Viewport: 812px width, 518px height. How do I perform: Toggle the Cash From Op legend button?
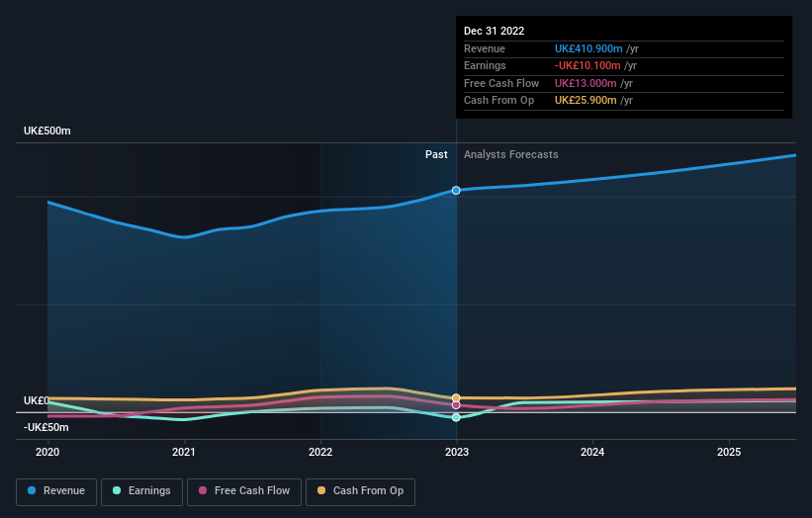(x=360, y=491)
